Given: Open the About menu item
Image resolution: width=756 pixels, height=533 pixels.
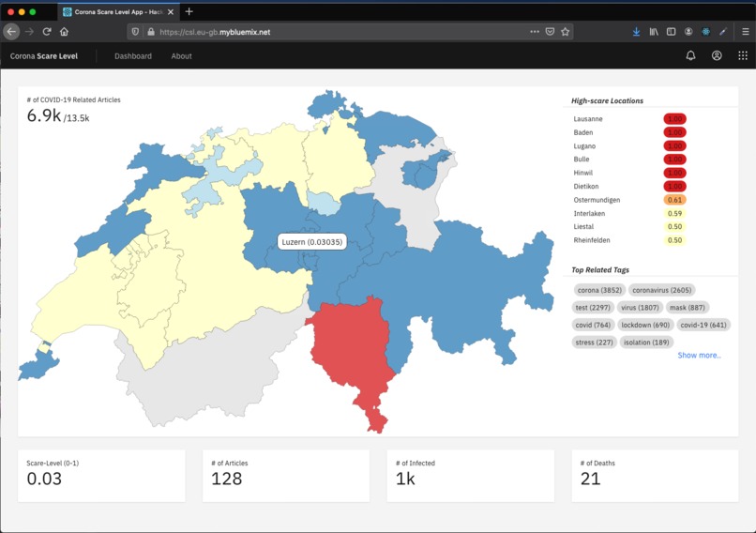Looking at the screenshot, I should [181, 56].
